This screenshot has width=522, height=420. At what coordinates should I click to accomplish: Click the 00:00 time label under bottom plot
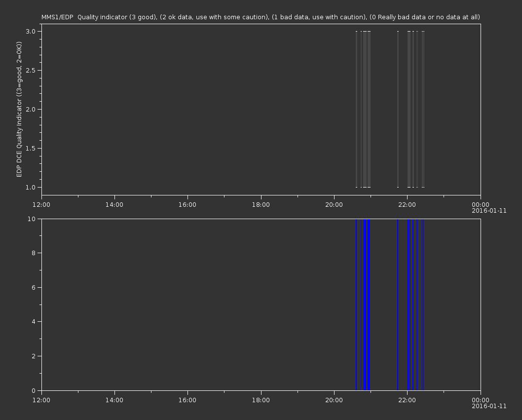481,400
